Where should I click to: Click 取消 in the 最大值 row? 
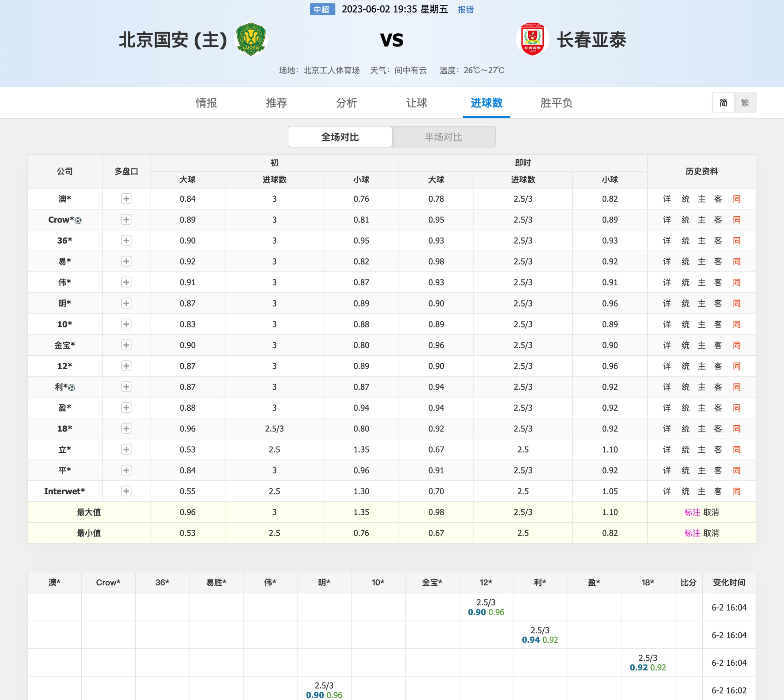711,512
